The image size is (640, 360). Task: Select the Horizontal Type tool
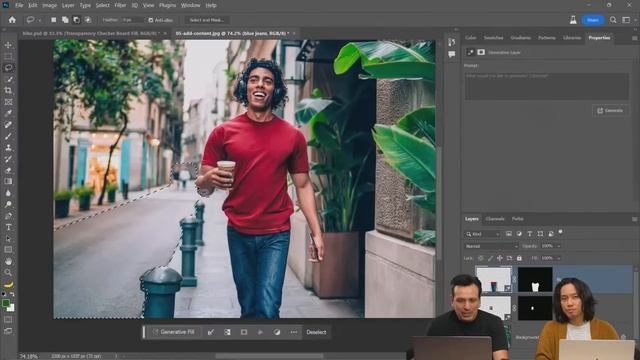8,227
